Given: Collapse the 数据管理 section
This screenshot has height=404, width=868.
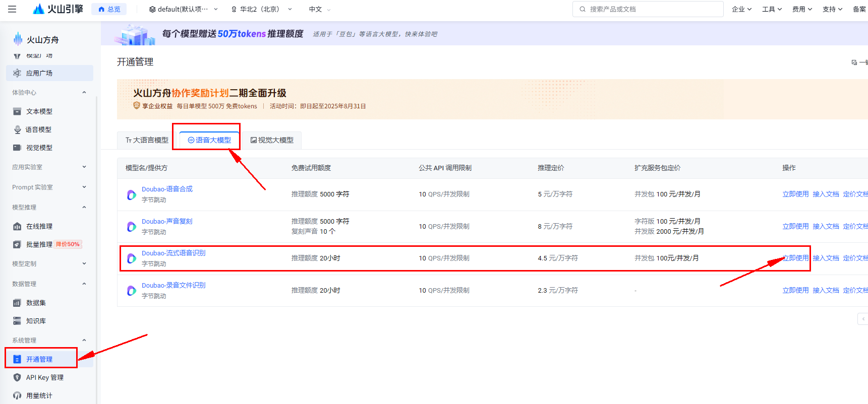Looking at the screenshot, I should click(x=84, y=284).
